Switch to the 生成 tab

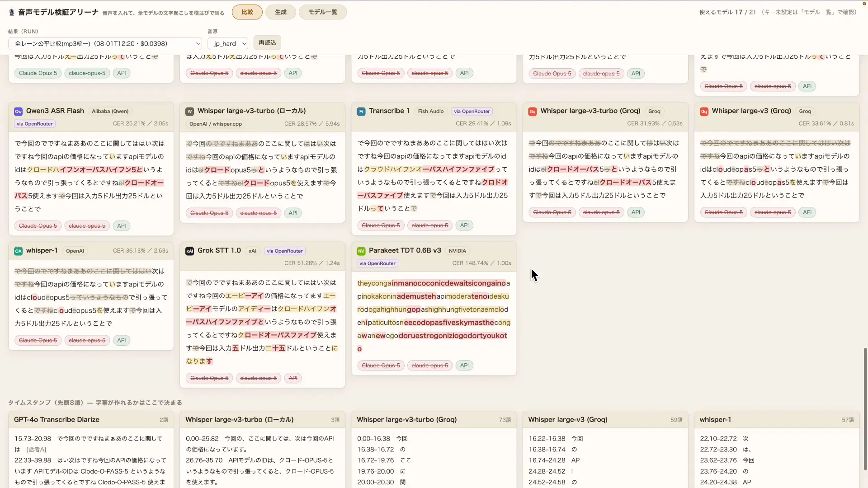(x=281, y=12)
